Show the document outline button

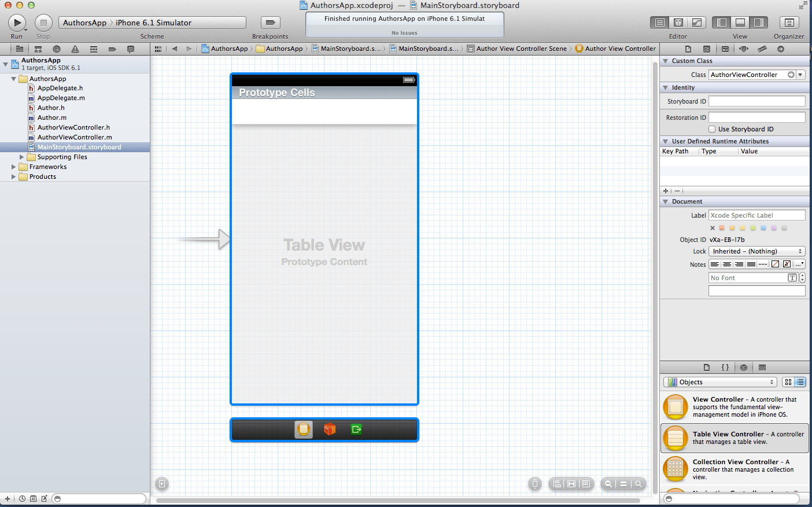tap(162, 484)
